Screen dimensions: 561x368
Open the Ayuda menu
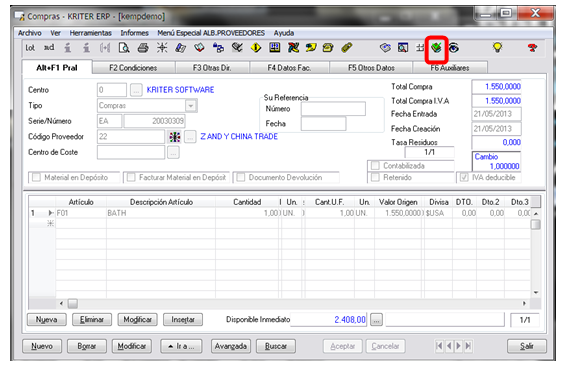pos(284,33)
